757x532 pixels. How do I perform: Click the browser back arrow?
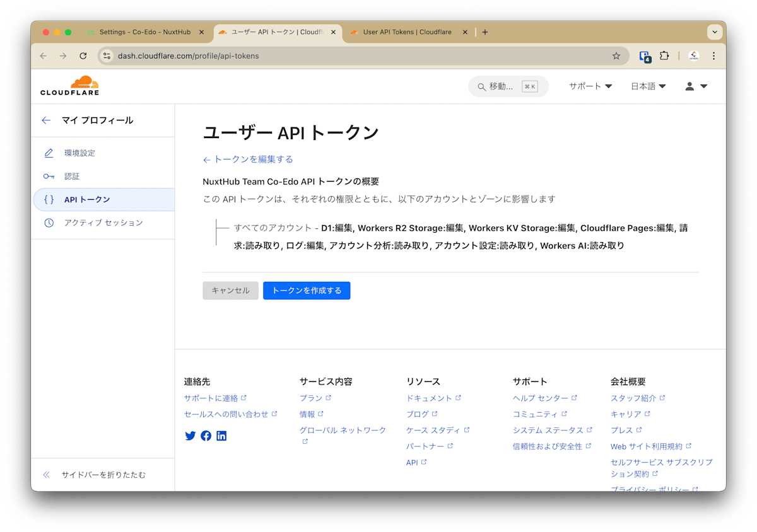[43, 56]
